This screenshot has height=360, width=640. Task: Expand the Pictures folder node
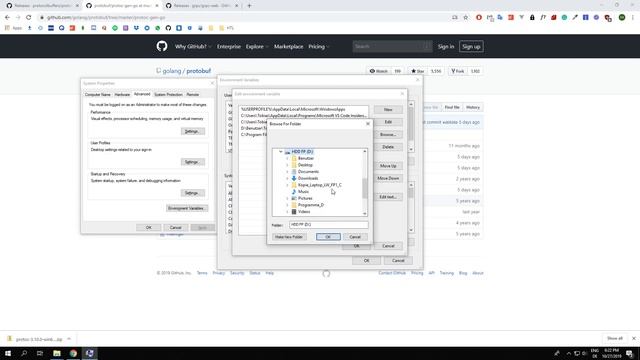[x=287, y=198]
